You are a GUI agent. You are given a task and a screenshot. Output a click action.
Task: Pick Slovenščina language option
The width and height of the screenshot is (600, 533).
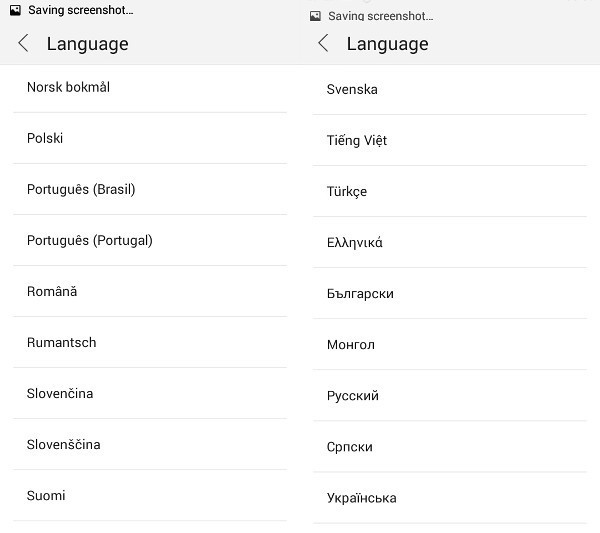coord(64,444)
